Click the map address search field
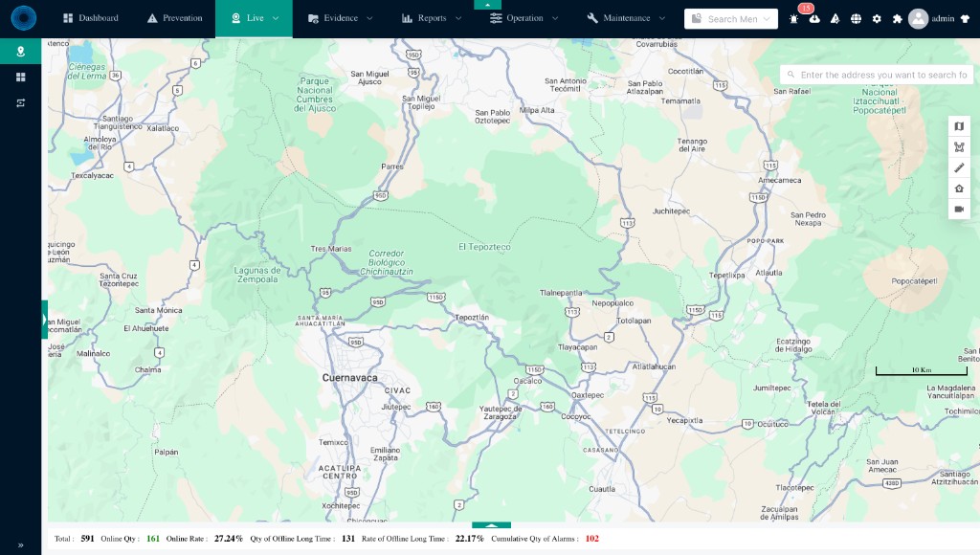This screenshot has width=980, height=555. (x=877, y=75)
